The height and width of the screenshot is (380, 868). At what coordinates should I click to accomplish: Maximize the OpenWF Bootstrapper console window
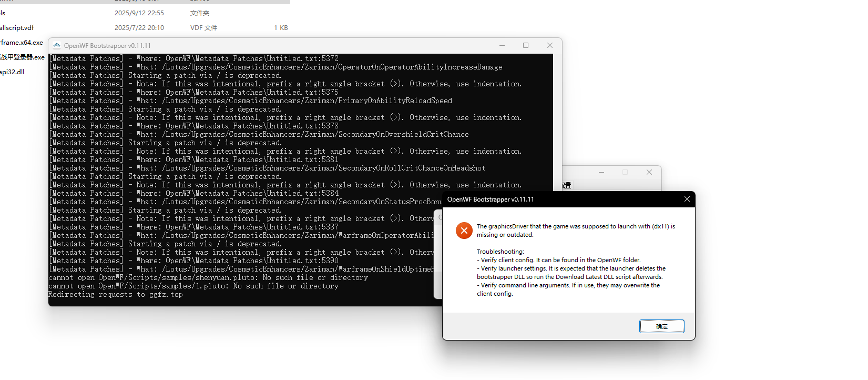pos(526,46)
